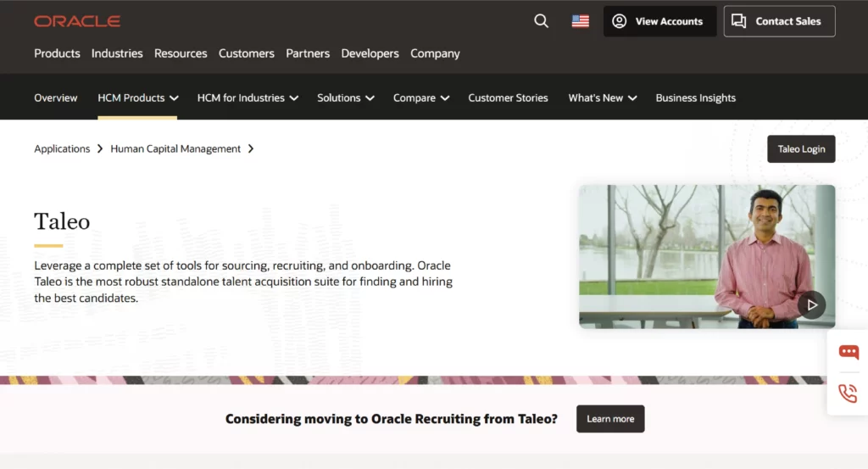Image resolution: width=868 pixels, height=469 pixels.
Task: Click the search magnifier icon
Action: pyautogui.click(x=541, y=21)
